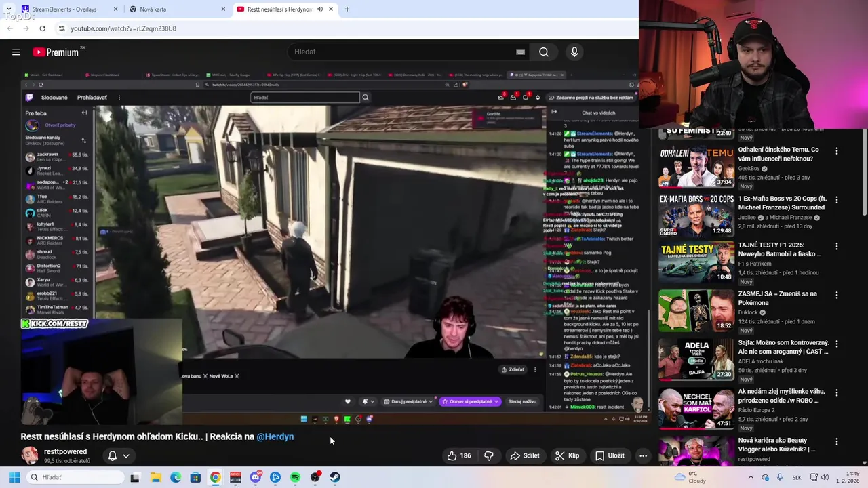This screenshot has width=868, height=488.
Task: Open options for Odhalení čínského Temu video
Action: point(836,151)
